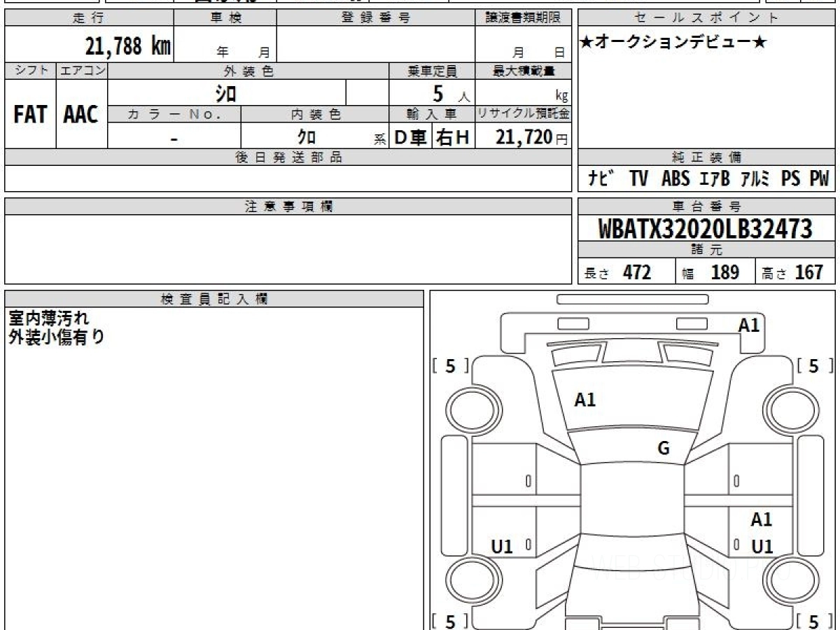Select the 走行 column header
This screenshot has width=840, height=630.
pos(89,18)
